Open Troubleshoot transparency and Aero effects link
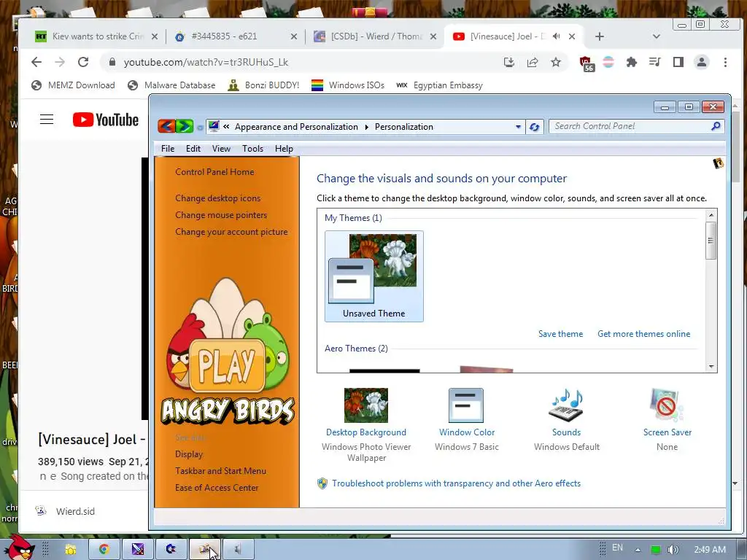The image size is (747, 560). (x=456, y=483)
